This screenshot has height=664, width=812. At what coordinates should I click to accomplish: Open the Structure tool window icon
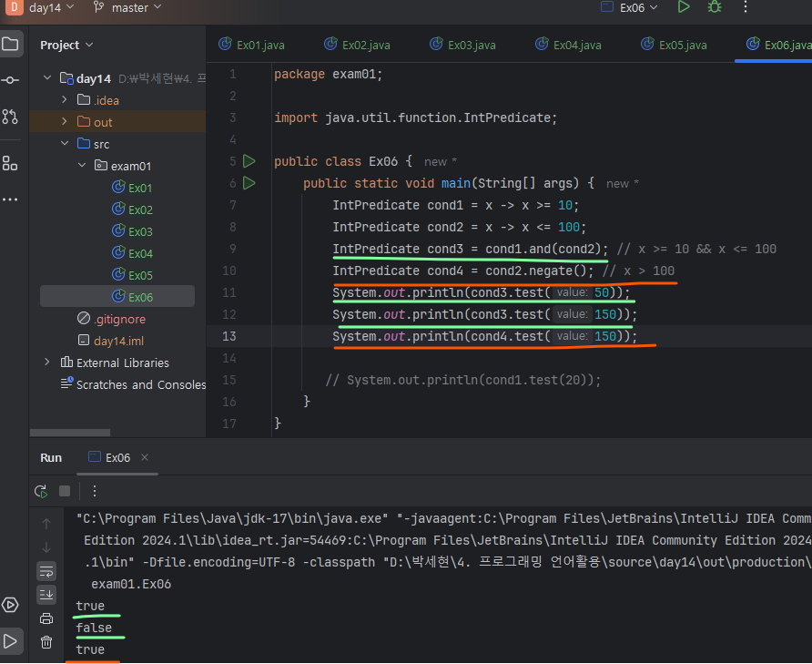click(x=10, y=163)
